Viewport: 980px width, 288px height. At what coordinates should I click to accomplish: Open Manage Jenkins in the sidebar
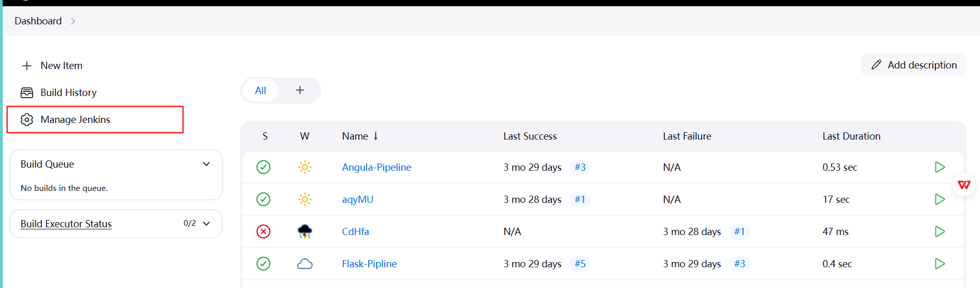pyautogui.click(x=75, y=120)
